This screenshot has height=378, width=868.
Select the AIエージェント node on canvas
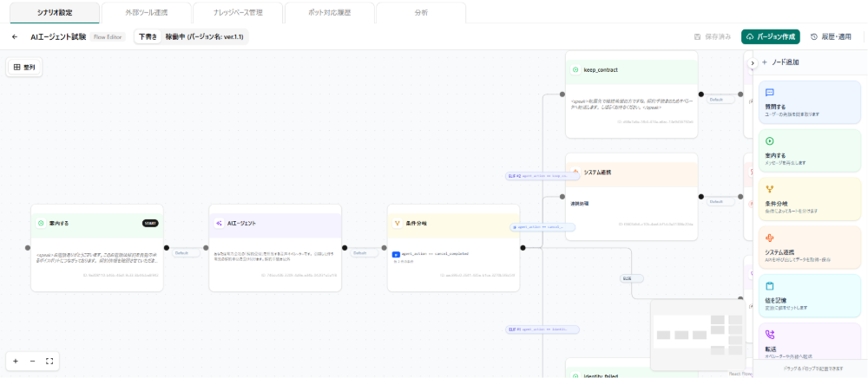pyautogui.click(x=275, y=248)
